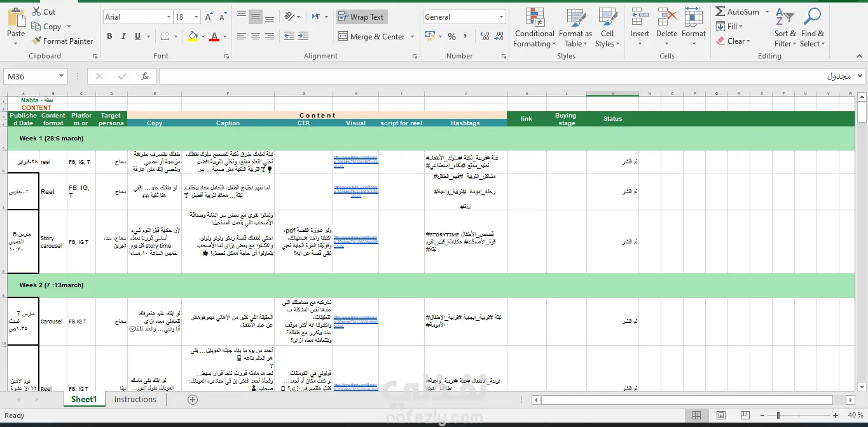Apply borders using the Borders icon
The height and width of the screenshot is (427, 868).
pyautogui.click(x=165, y=36)
